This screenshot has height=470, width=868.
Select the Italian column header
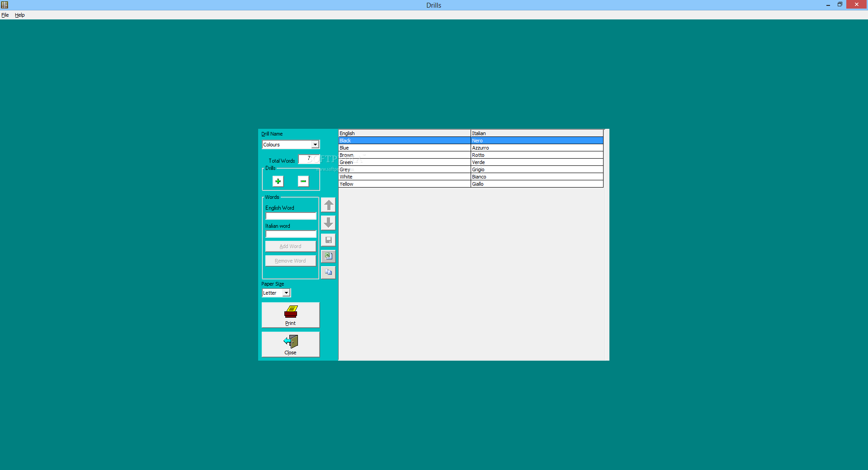coord(537,133)
